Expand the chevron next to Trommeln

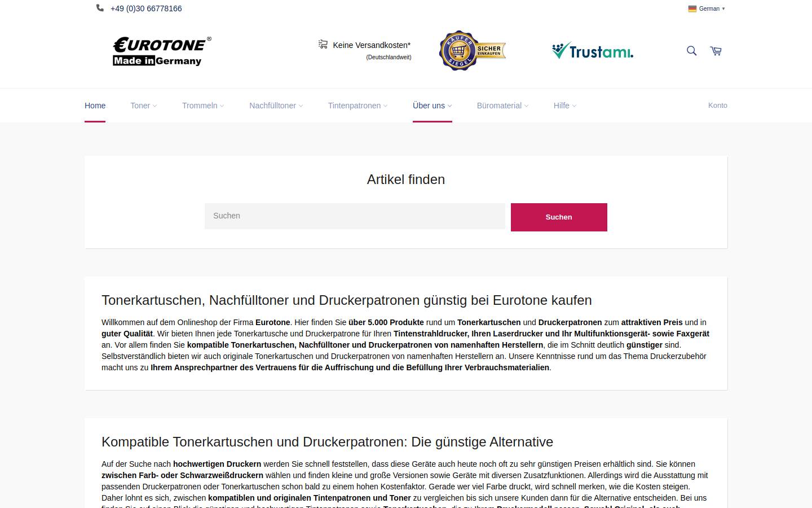[x=222, y=106]
